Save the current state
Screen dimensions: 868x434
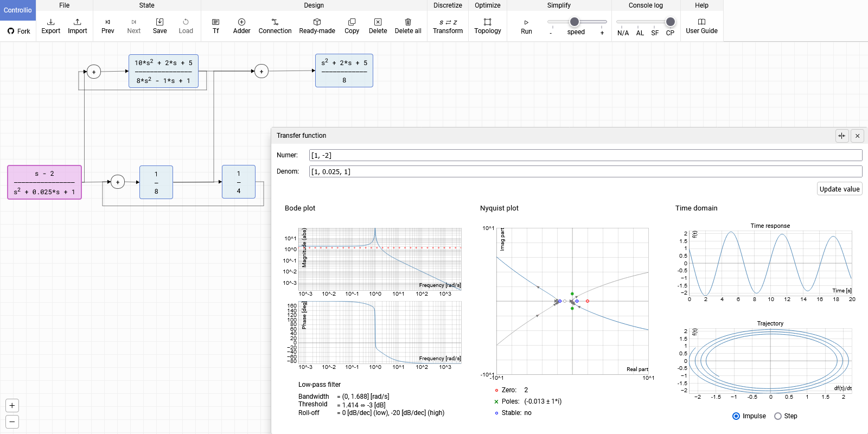pos(160,26)
